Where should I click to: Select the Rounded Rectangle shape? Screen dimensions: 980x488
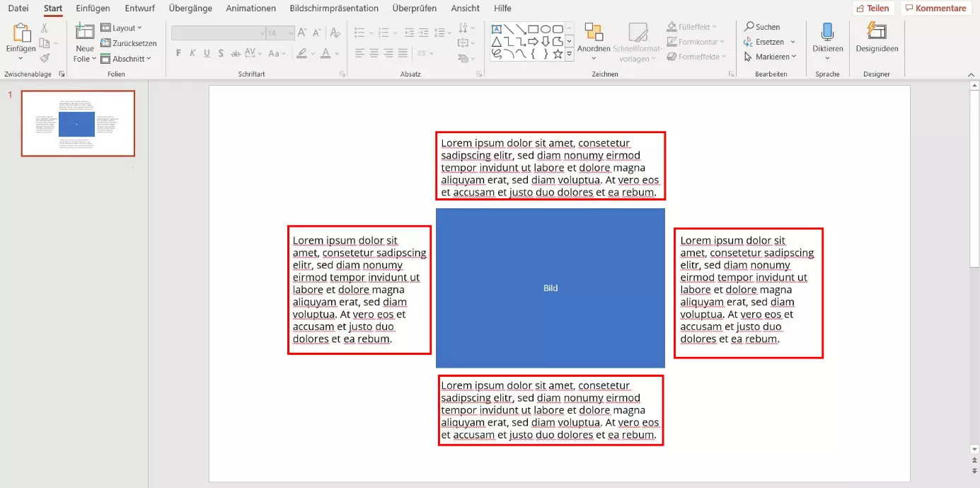pos(558,29)
